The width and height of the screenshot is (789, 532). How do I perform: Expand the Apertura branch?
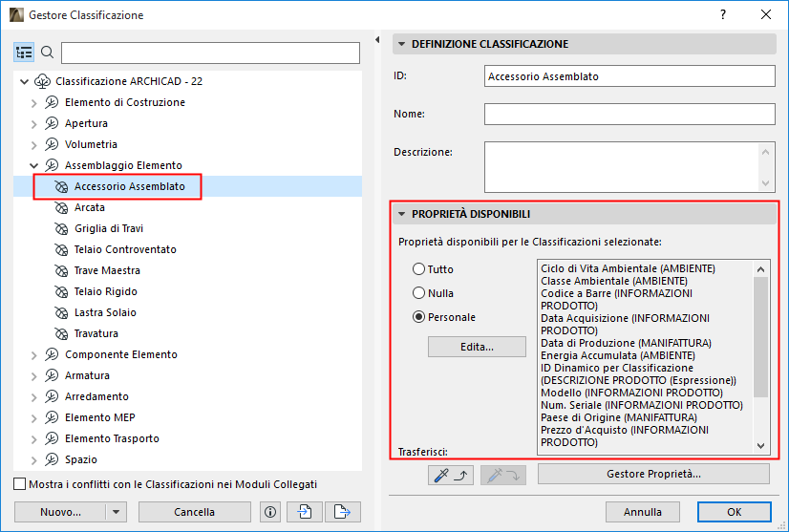tap(33, 124)
